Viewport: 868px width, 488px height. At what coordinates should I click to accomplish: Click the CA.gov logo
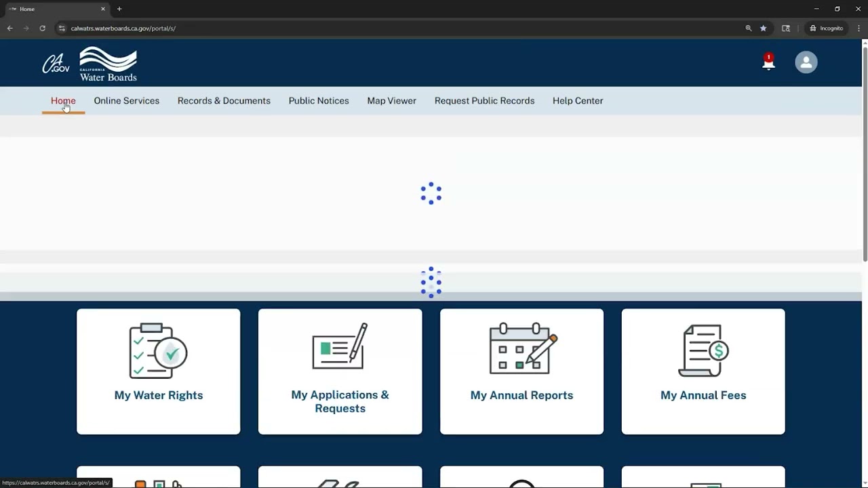coord(56,64)
